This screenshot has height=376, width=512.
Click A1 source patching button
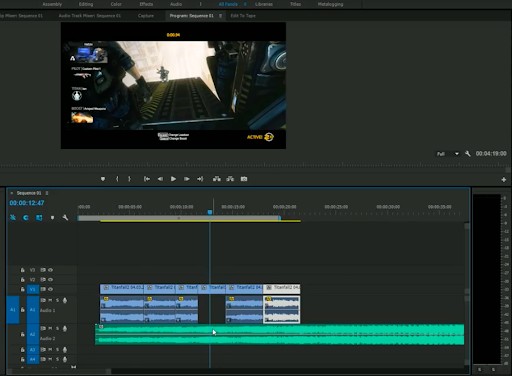[13, 310]
